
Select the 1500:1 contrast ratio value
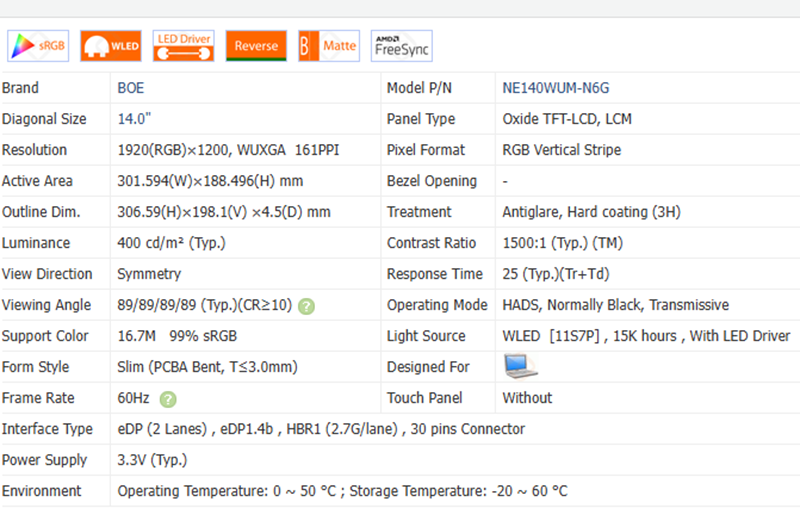(564, 243)
